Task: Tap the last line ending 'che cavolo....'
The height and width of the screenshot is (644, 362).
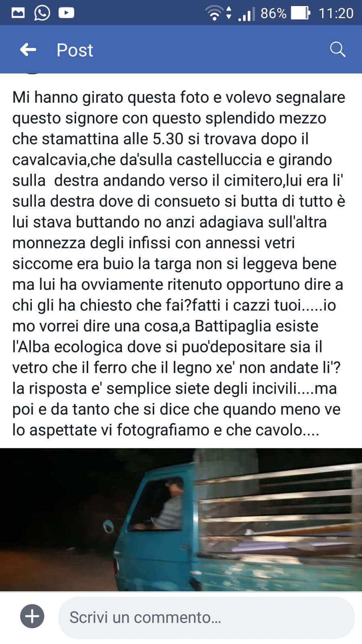Action: tap(165, 430)
